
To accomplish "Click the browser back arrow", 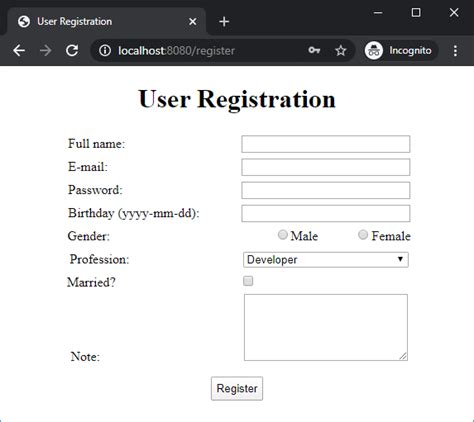I will pyautogui.click(x=19, y=51).
